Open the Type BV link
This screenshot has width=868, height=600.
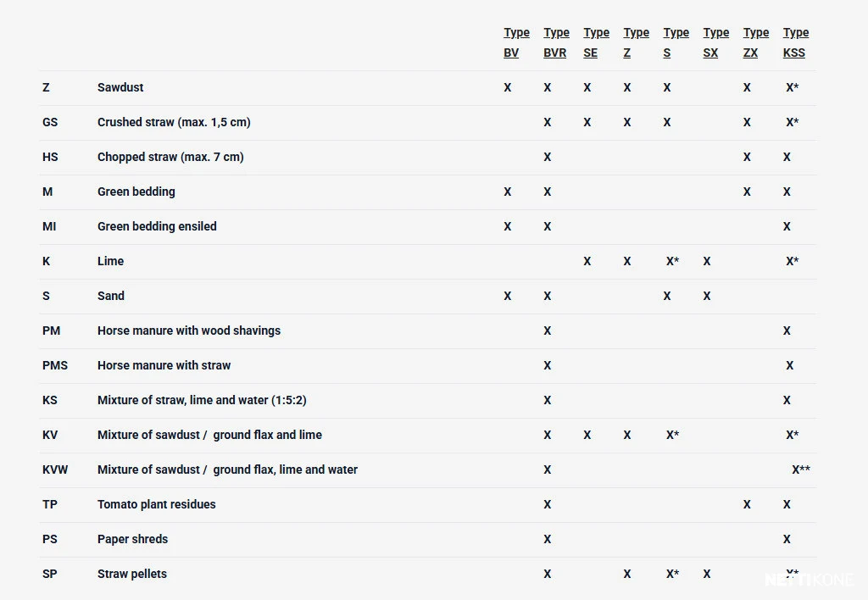(516, 42)
